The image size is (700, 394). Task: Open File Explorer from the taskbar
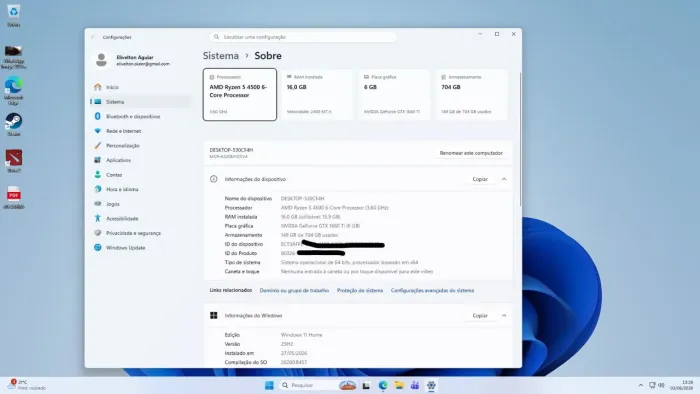(x=399, y=386)
